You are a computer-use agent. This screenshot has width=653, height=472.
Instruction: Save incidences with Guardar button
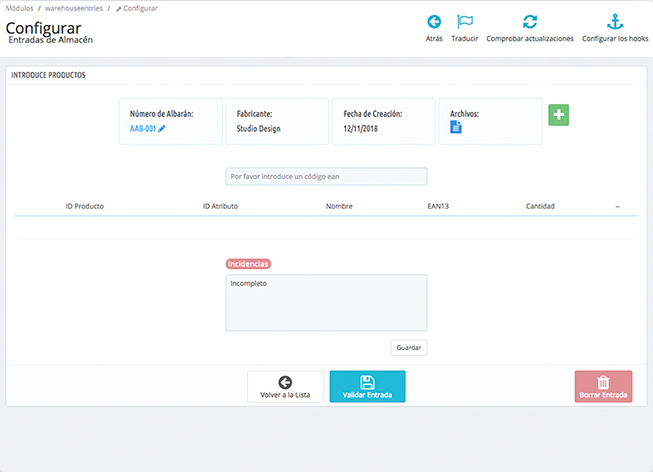click(409, 347)
